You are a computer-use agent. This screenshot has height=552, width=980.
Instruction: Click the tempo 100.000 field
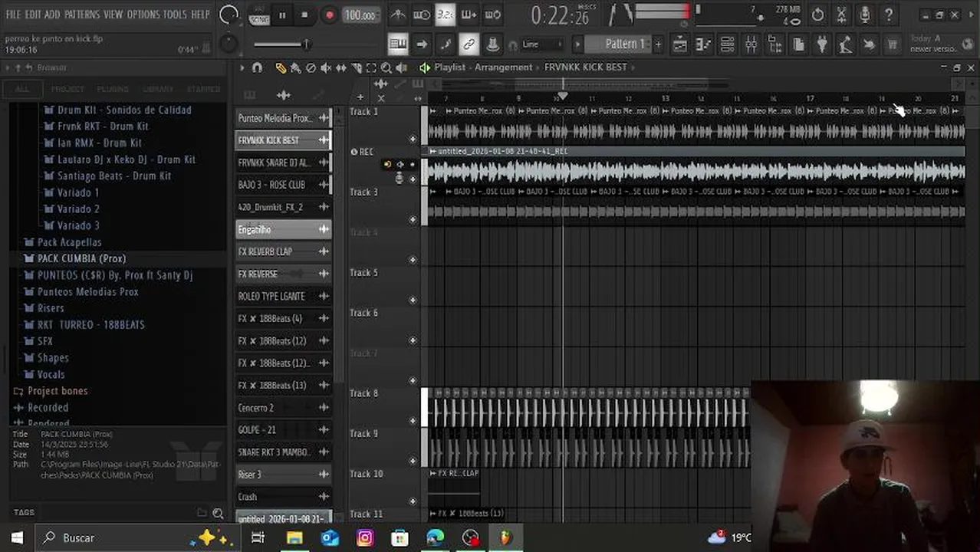pyautogui.click(x=360, y=15)
